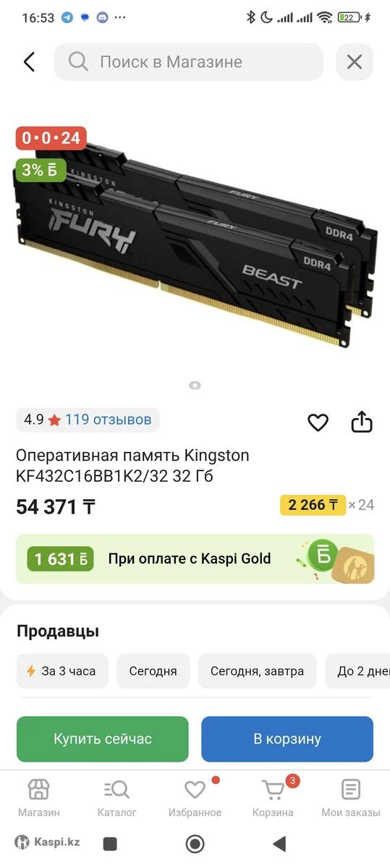Open Мои заказы in bottom navigation
Viewport: 390px width, 868px height.
[x=351, y=798]
